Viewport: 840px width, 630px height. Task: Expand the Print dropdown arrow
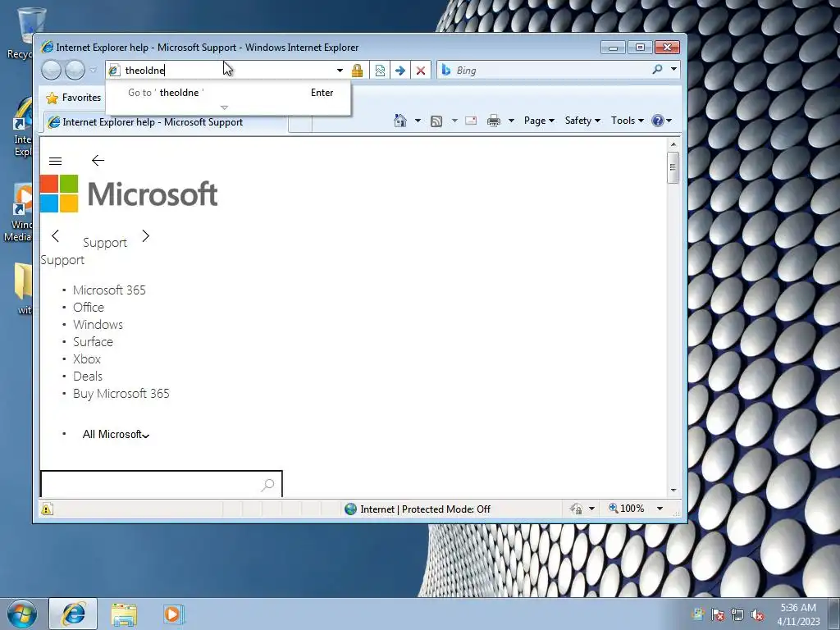[x=511, y=121]
